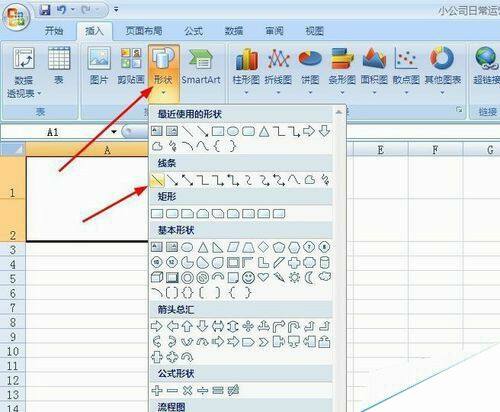Open the Name Box dropdown arrow
Screen dimensions: 500x412
coord(114,132)
